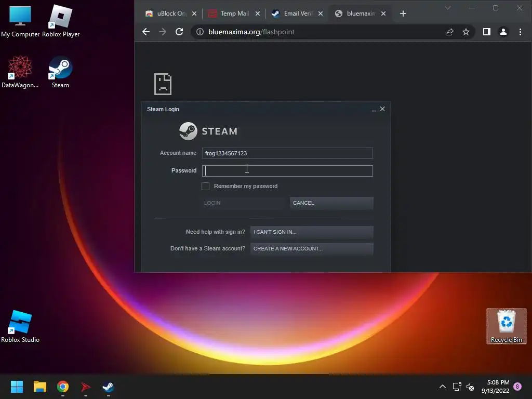Click the sad page error icon
Image resolution: width=532 pixels, height=399 pixels.
[163, 84]
